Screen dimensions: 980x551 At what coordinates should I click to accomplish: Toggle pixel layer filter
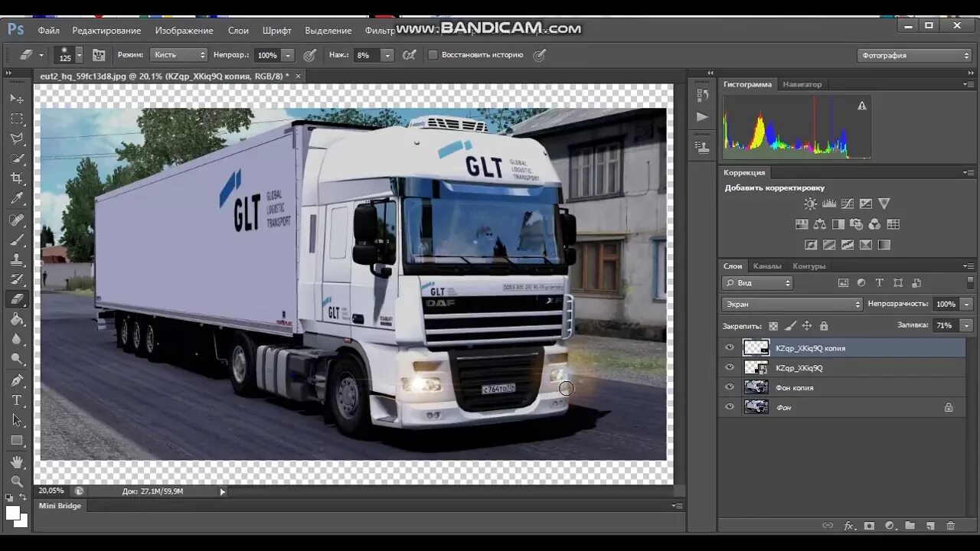click(x=843, y=282)
